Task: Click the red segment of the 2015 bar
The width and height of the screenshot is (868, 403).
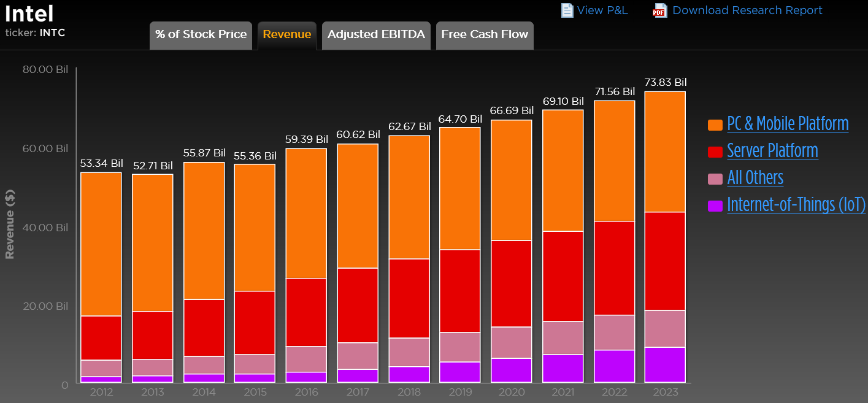Action: [x=255, y=323]
